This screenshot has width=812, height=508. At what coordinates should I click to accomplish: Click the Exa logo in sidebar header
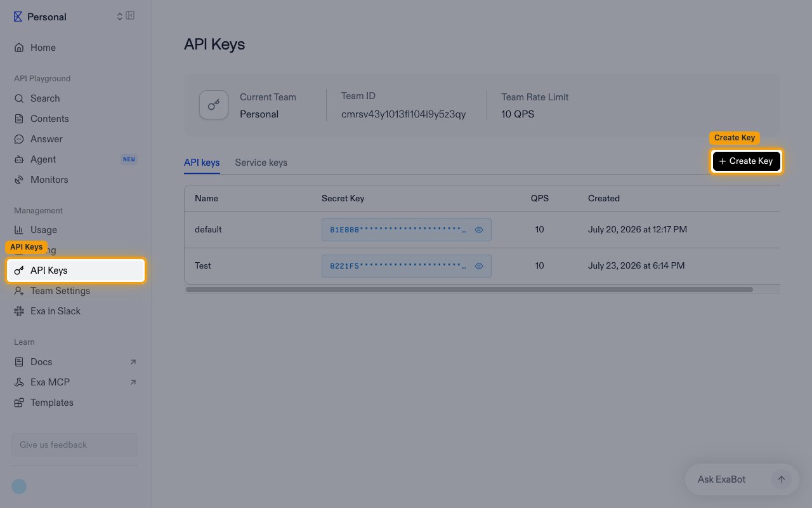pos(18,17)
